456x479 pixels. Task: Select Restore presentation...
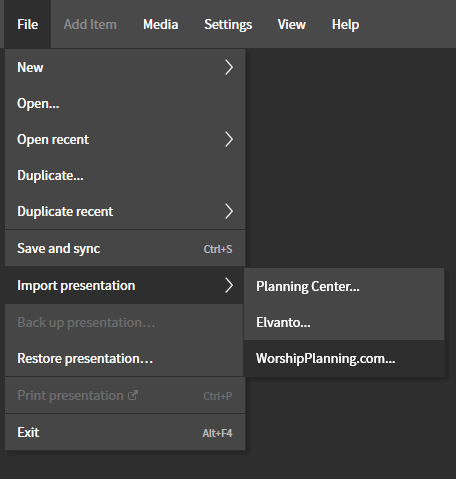(124, 358)
